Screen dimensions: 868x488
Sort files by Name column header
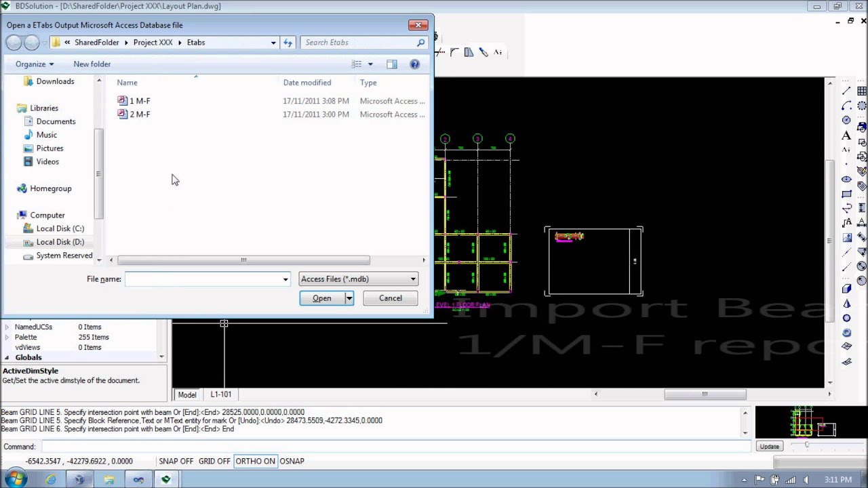click(x=127, y=83)
